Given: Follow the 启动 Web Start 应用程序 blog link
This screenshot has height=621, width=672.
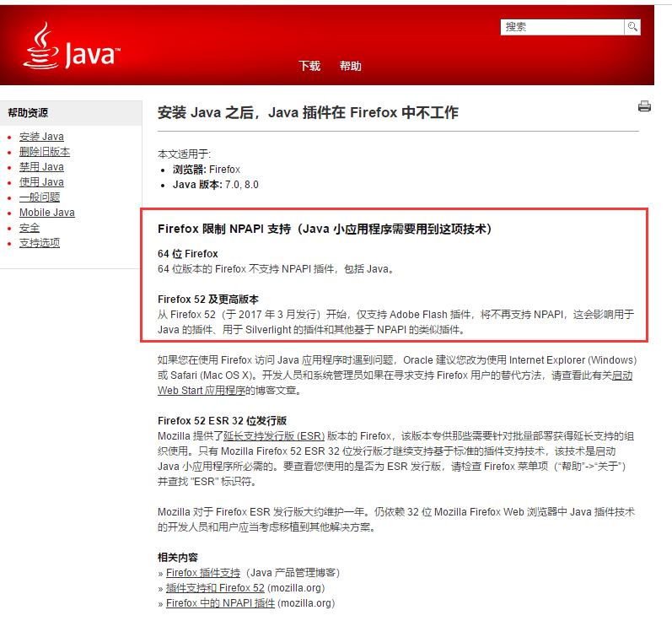Looking at the screenshot, I should (202, 391).
